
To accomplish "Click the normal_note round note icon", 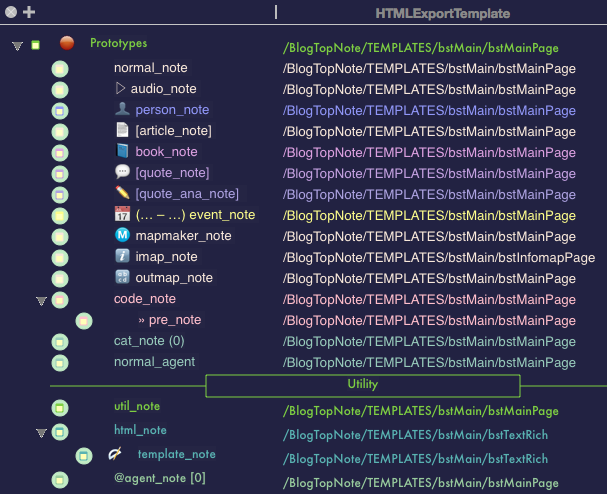I will 60,69.
